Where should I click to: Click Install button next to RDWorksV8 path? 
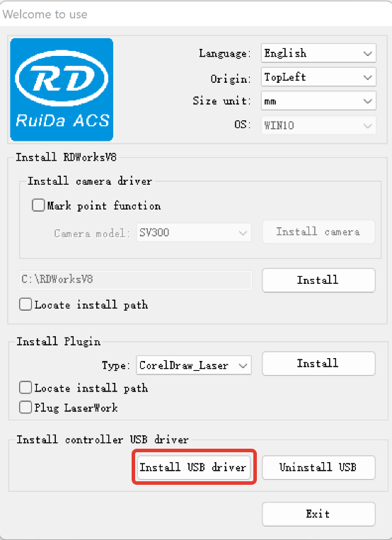point(318,280)
